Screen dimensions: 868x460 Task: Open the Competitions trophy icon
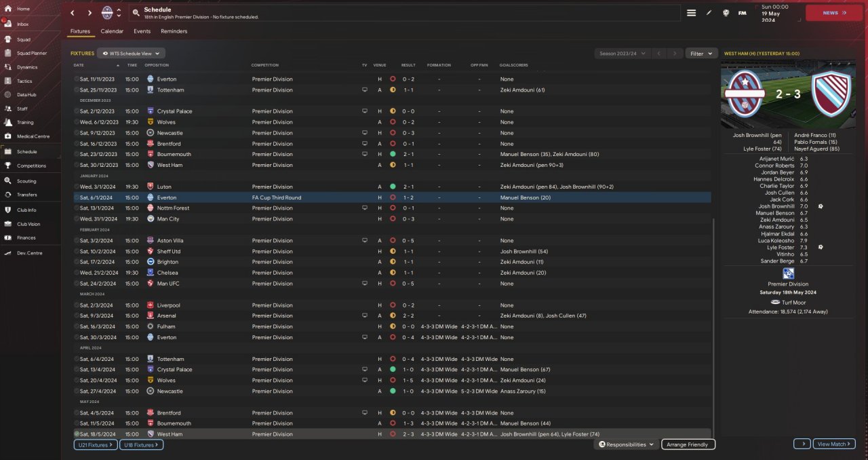click(x=8, y=166)
